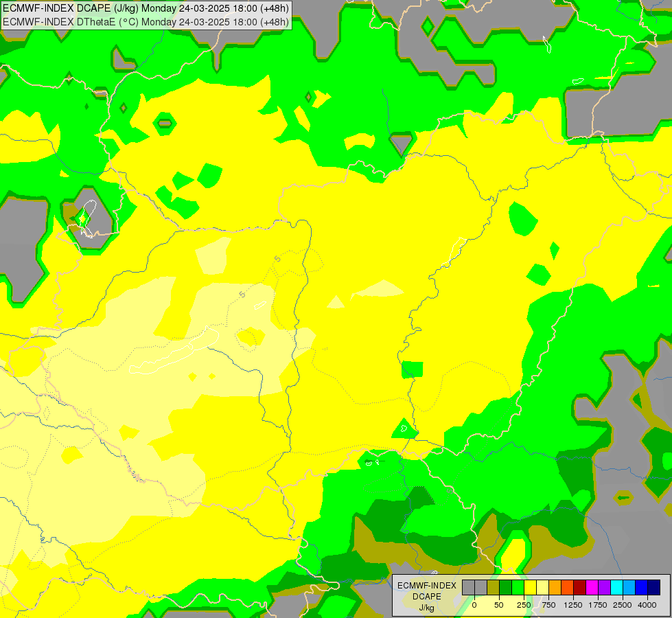
Task: Pick the orange-red legend swatch
Action: 568,587
